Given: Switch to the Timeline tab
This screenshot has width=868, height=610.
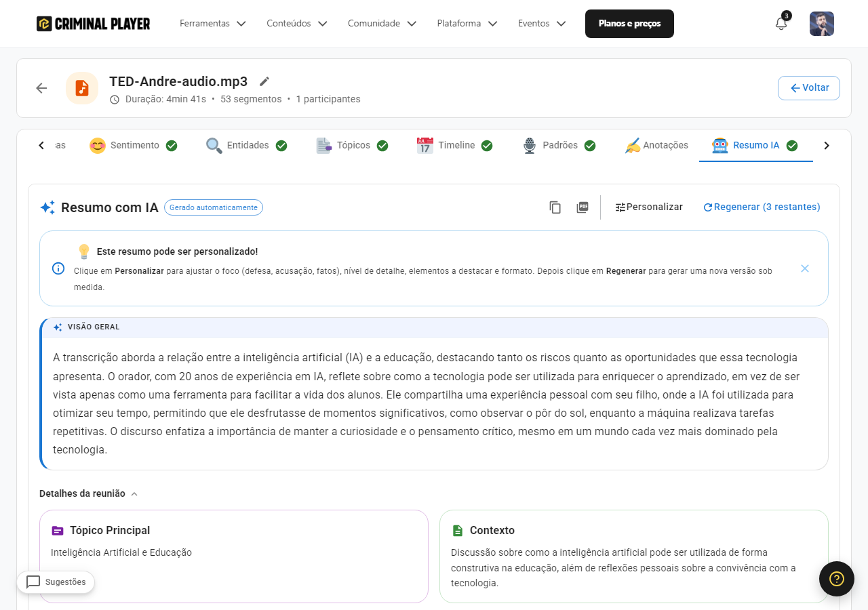Looking at the screenshot, I should click(x=455, y=146).
